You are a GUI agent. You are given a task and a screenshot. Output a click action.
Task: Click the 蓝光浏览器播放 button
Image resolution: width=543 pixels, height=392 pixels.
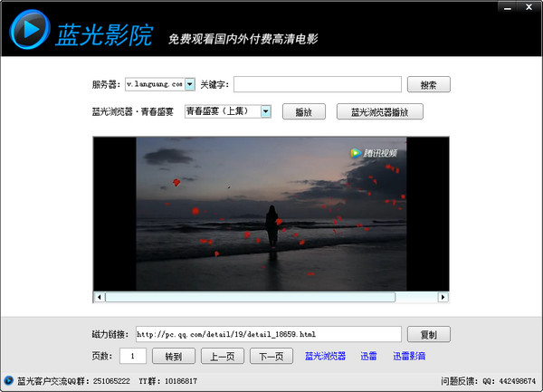pos(379,111)
